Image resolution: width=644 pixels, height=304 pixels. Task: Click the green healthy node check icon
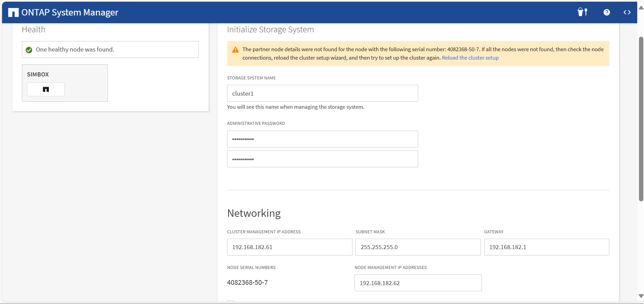tap(29, 50)
